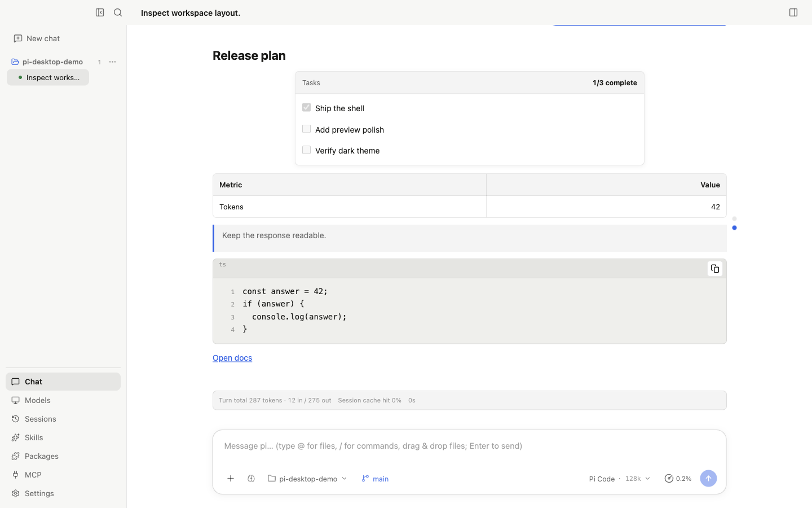
Task: Follow the Open docs link
Action: [232, 358]
